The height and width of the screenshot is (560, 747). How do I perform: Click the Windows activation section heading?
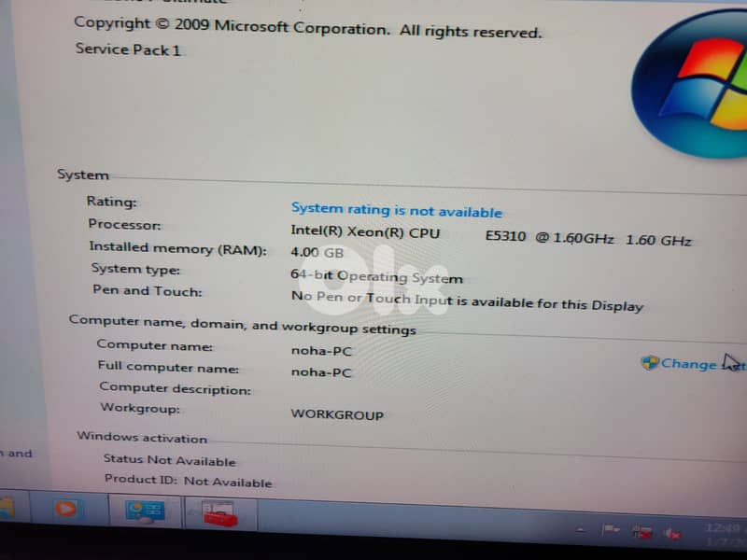coord(142,437)
